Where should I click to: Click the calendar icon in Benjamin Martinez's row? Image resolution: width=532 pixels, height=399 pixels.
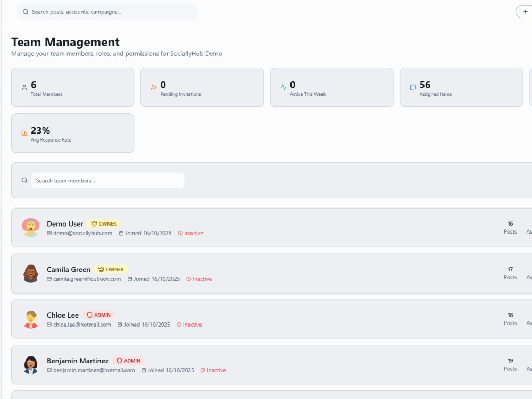tap(144, 370)
